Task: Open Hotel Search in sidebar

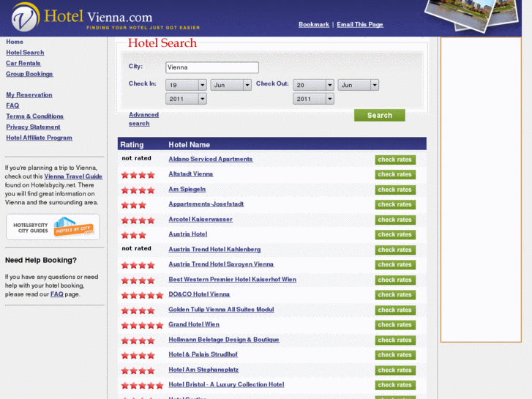Action: tap(25, 53)
